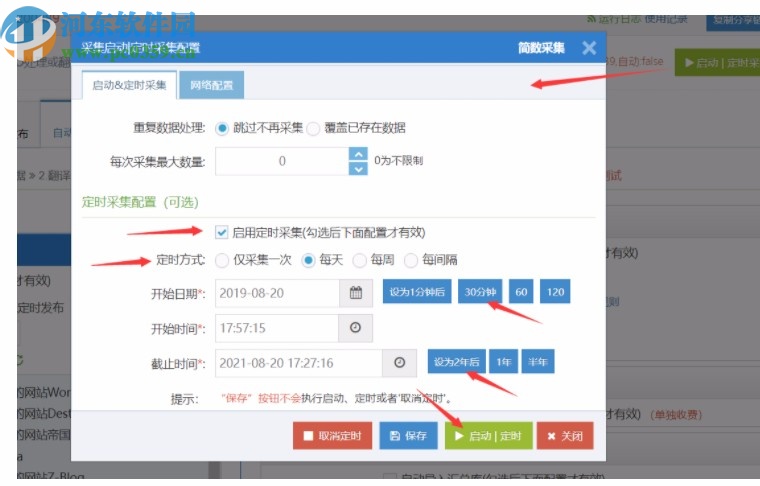Screen dimensions: 760x486
Task: Click the 简数采集 title text
Action: coord(541,48)
